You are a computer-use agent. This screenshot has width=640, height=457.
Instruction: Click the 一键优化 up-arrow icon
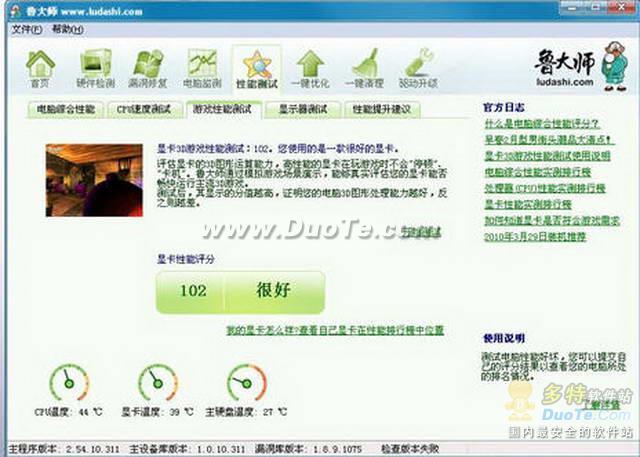click(x=310, y=69)
